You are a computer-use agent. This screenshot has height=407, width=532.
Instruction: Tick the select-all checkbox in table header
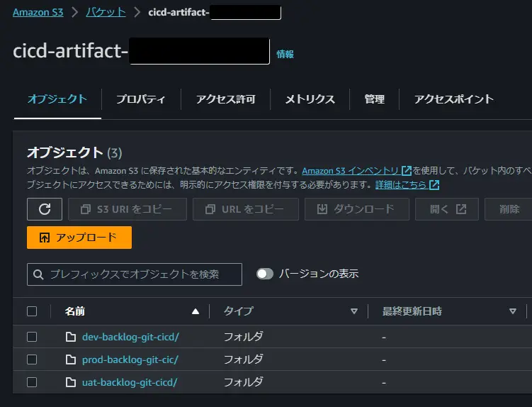[x=32, y=311]
